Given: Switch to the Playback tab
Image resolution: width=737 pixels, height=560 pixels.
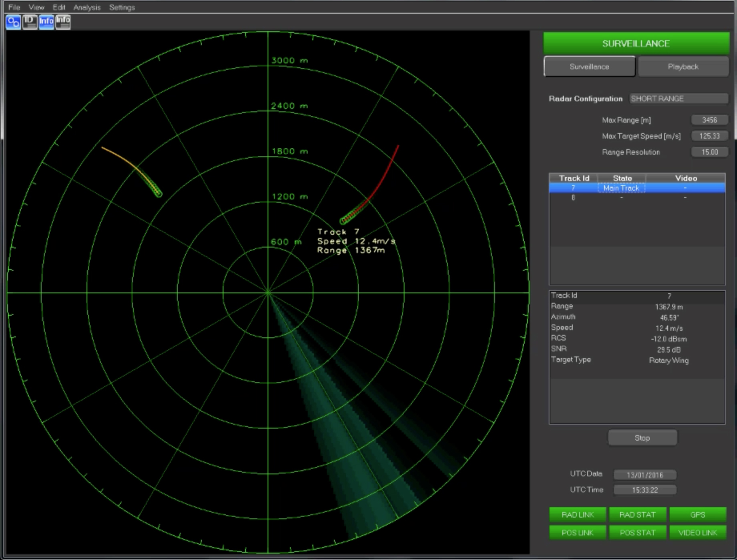Looking at the screenshot, I should [x=683, y=66].
